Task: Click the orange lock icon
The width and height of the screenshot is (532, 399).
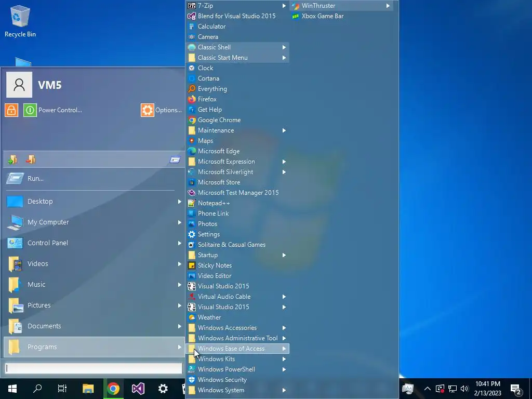Action: (11, 110)
